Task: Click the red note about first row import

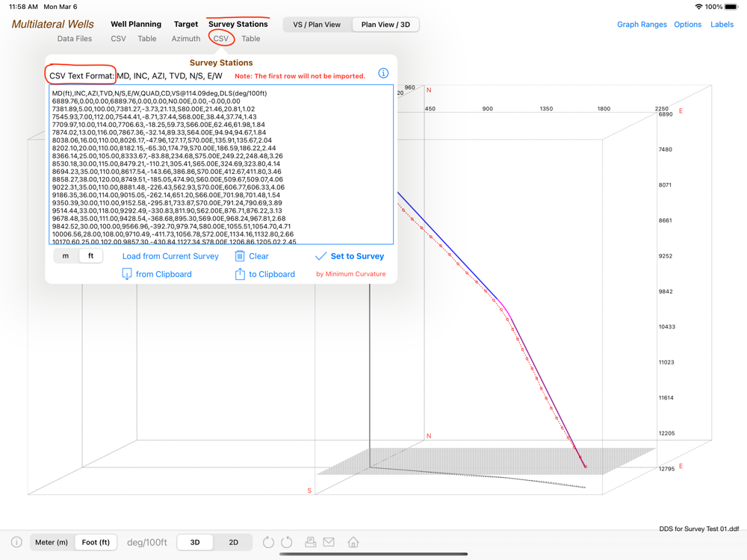Action: click(x=300, y=76)
